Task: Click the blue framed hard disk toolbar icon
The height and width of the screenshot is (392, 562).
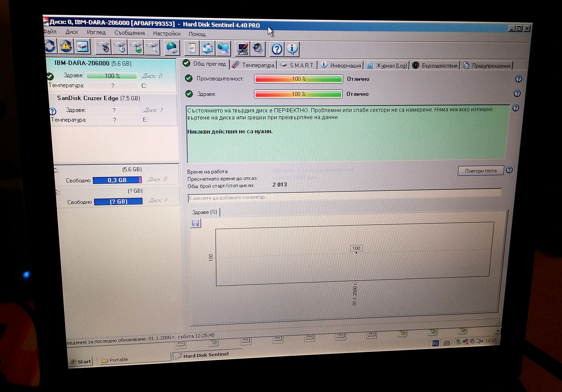Action: click(x=82, y=47)
